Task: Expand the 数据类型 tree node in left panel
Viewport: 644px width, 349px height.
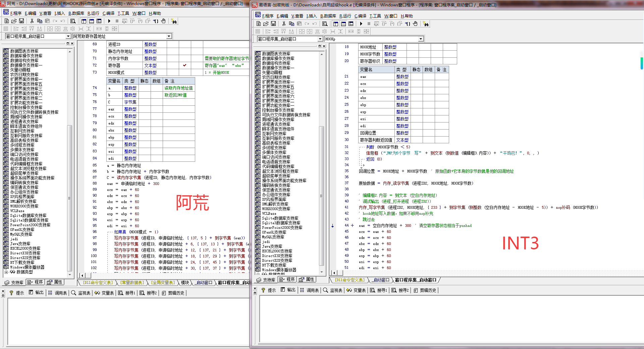Action: (x=6, y=272)
